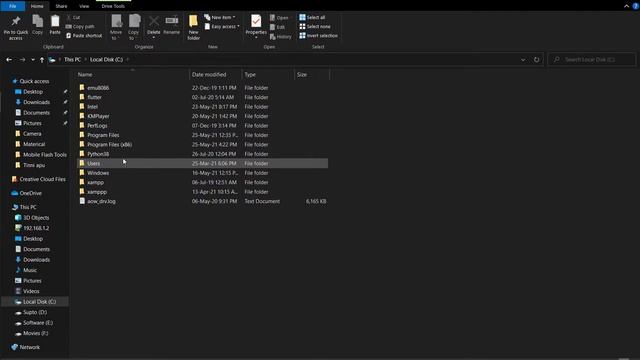The width and height of the screenshot is (640, 360).
Task: Open 3D Objects in the sidebar
Action: (36, 218)
